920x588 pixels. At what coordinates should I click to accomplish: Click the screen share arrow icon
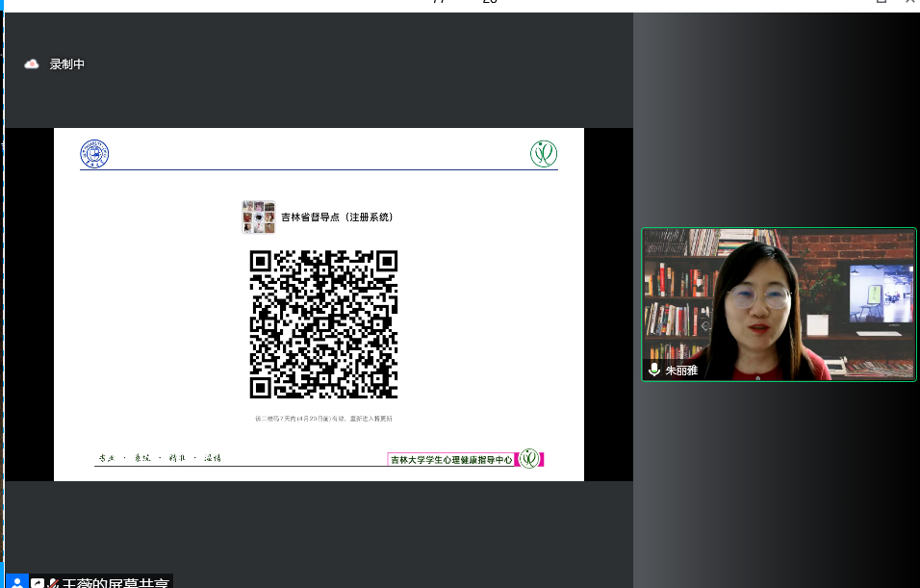point(38,582)
